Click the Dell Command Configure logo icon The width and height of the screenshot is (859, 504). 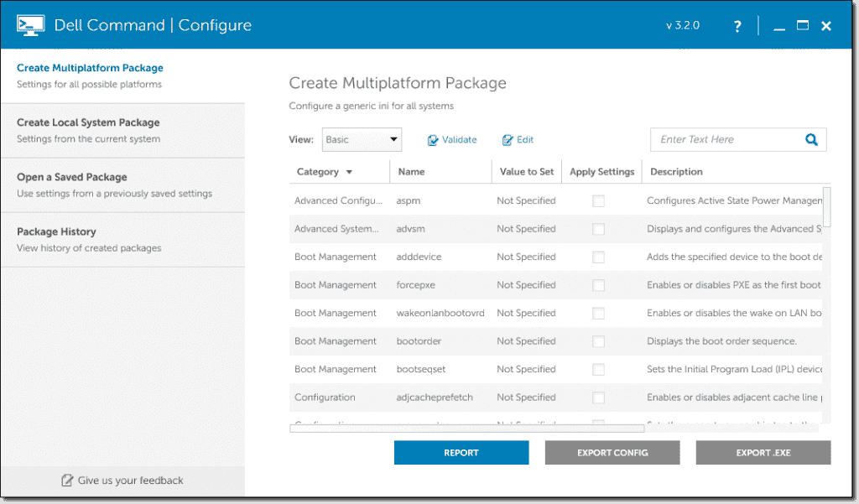point(30,24)
